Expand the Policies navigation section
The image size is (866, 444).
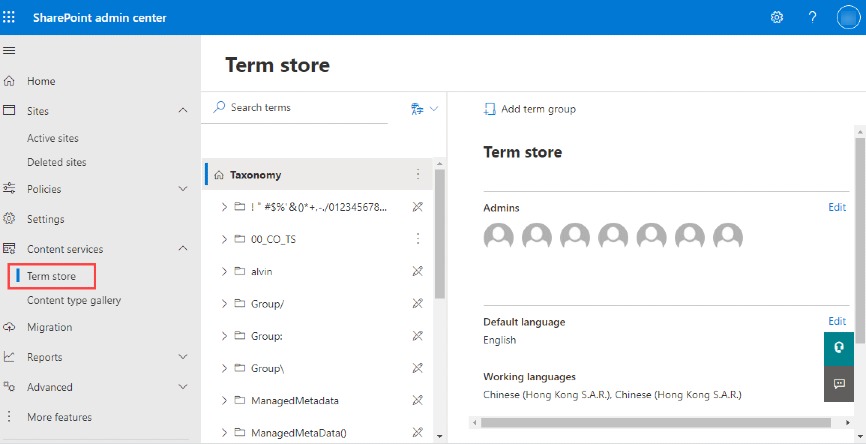[x=183, y=189]
